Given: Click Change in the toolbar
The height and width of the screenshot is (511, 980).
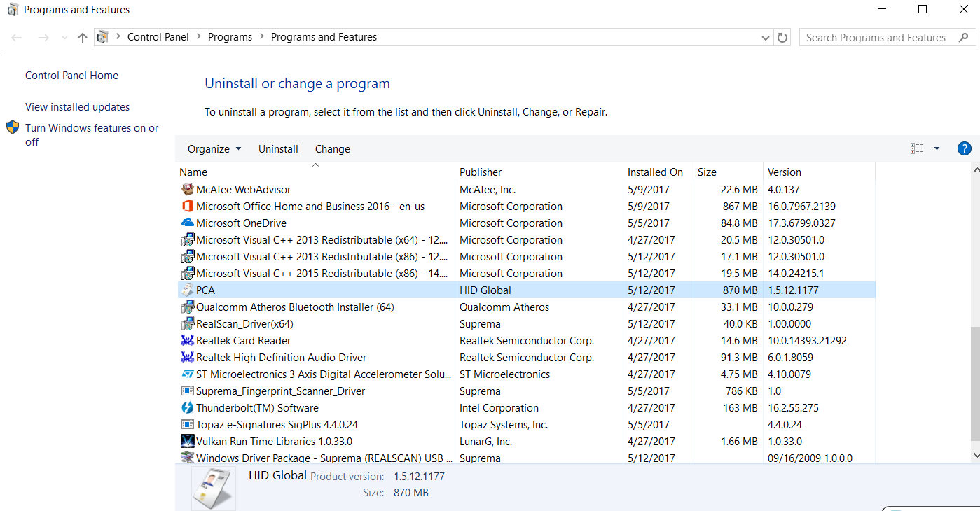Looking at the screenshot, I should coord(333,149).
